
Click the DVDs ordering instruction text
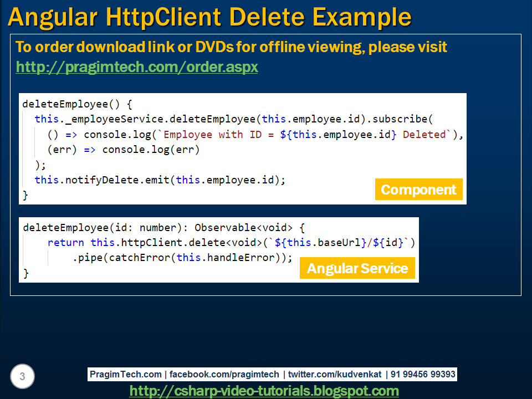coord(233,47)
